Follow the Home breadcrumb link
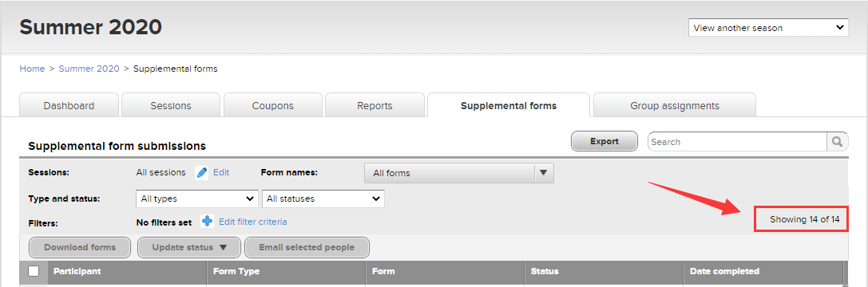Image resolution: width=868 pixels, height=287 pixels. (x=32, y=69)
